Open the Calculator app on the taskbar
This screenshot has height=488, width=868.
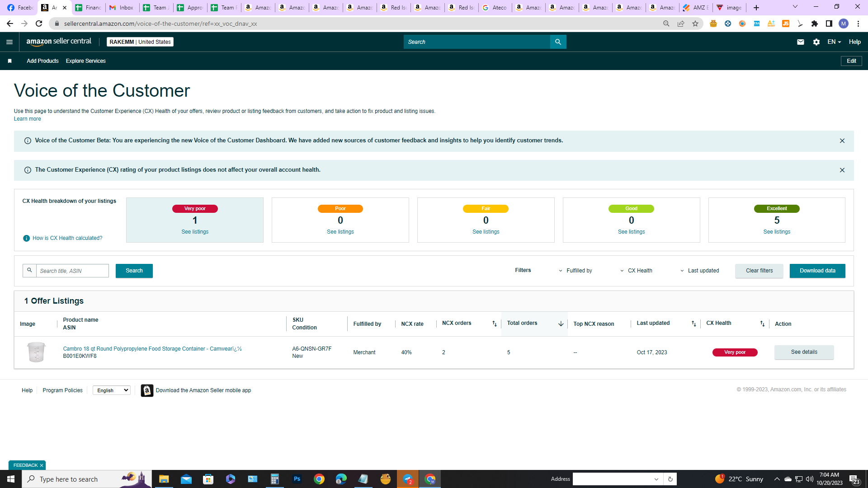(275, 479)
